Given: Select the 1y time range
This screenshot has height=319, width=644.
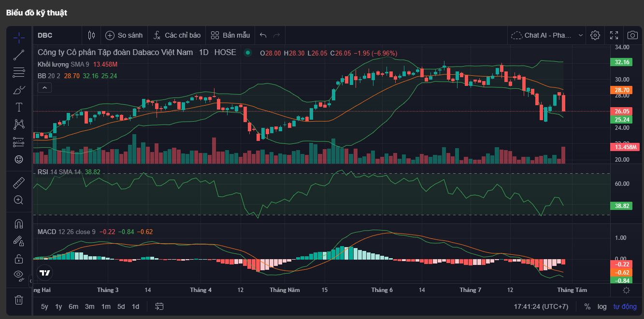Looking at the screenshot, I should pyautogui.click(x=58, y=306).
